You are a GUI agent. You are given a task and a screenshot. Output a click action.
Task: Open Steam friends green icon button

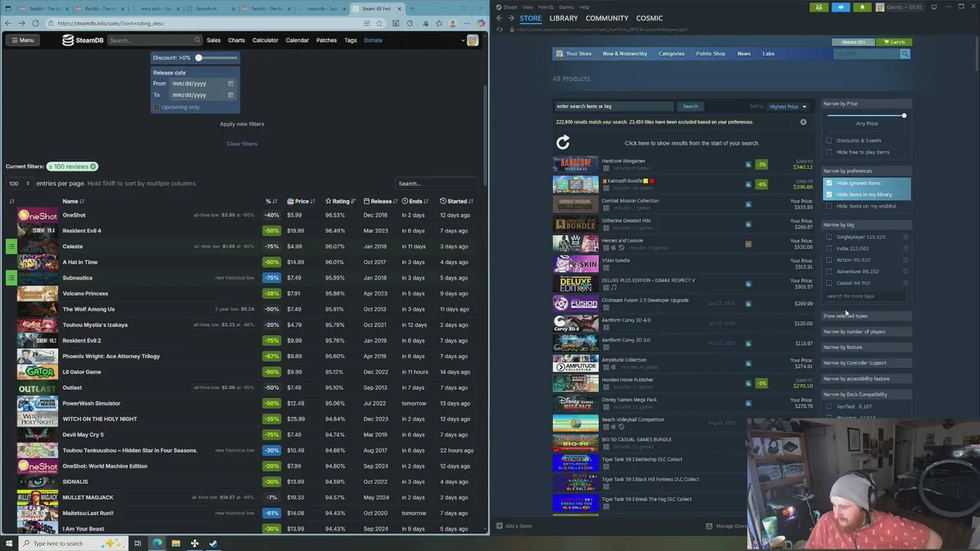pyautogui.click(x=819, y=7)
